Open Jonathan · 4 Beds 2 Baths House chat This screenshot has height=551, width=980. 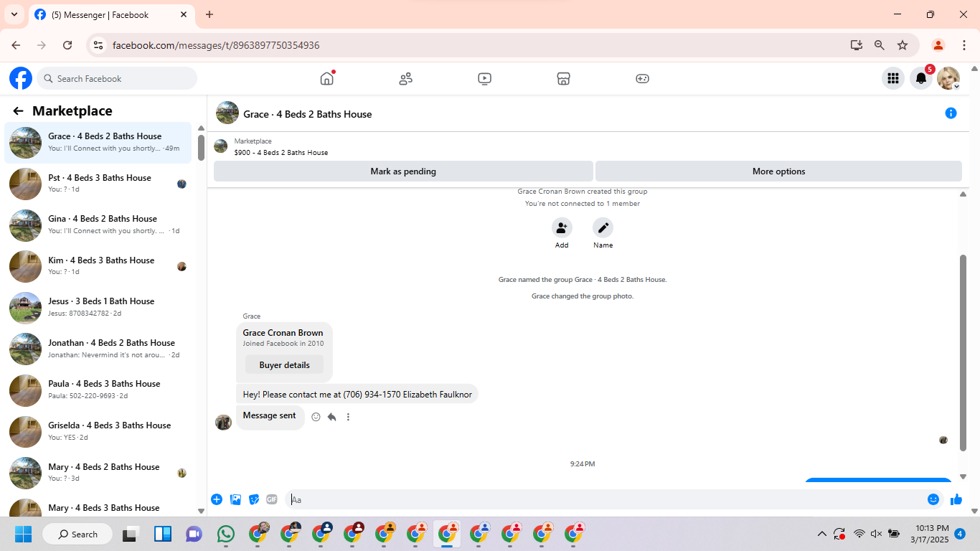[x=98, y=349]
